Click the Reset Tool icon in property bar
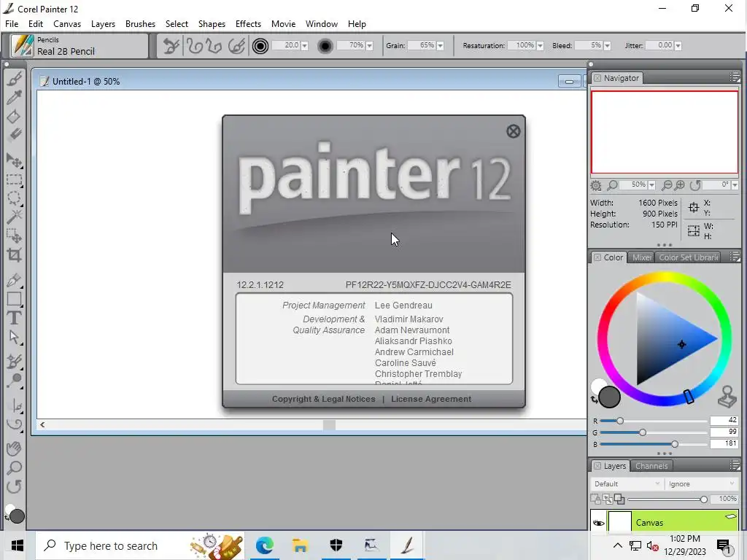Image resolution: width=747 pixels, height=560 pixels. (171, 46)
